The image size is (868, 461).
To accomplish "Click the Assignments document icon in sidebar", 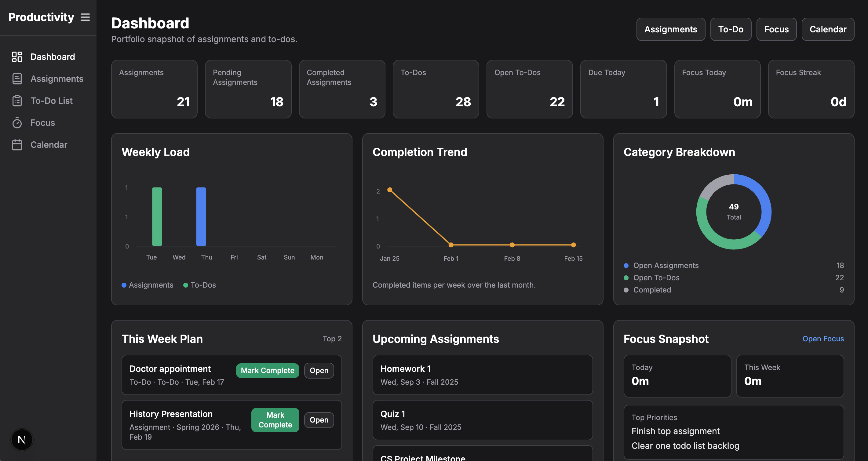I will point(17,78).
